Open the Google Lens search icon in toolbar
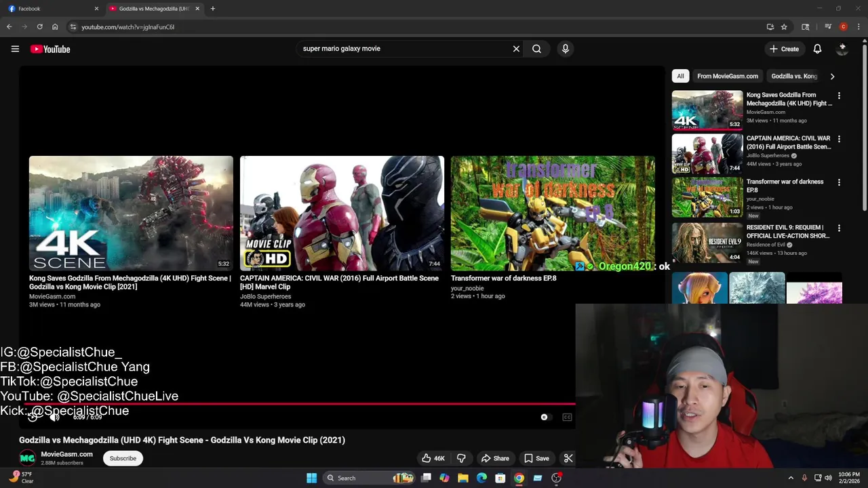 805,27
